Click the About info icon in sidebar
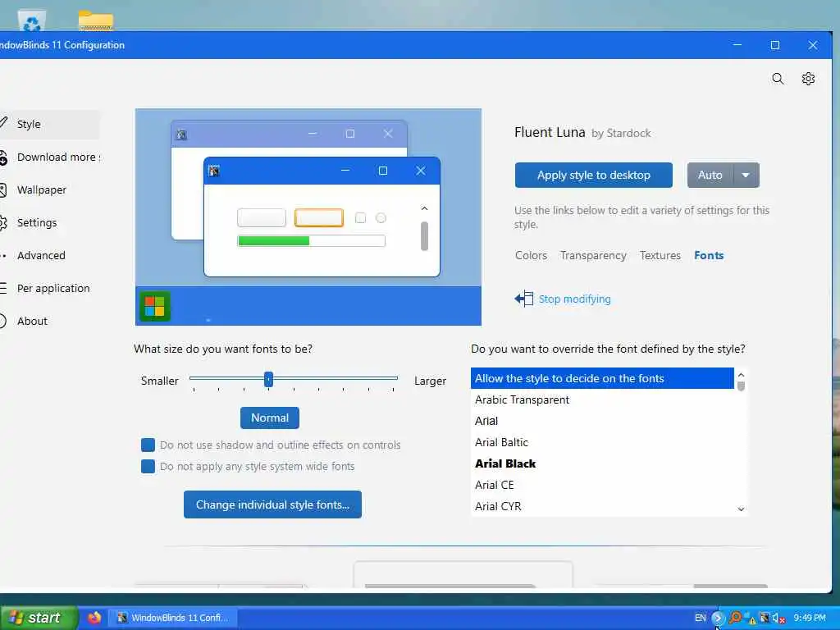This screenshot has width=840, height=630. 2,321
